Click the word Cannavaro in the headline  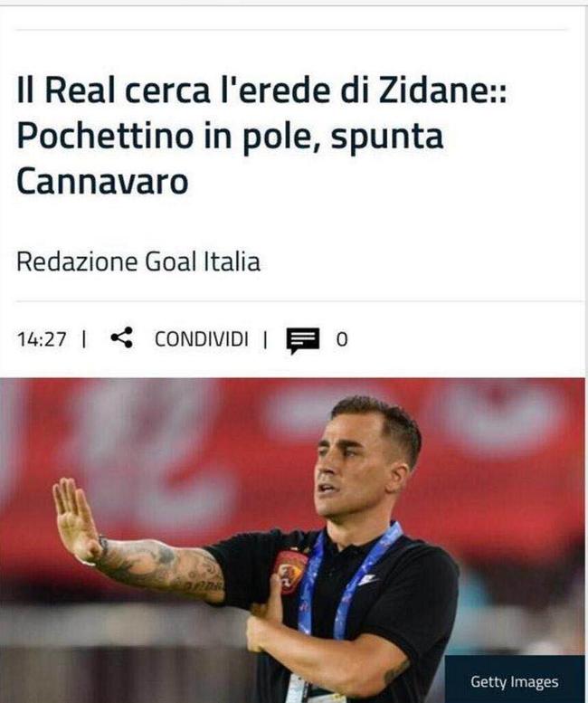(x=102, y=181)
